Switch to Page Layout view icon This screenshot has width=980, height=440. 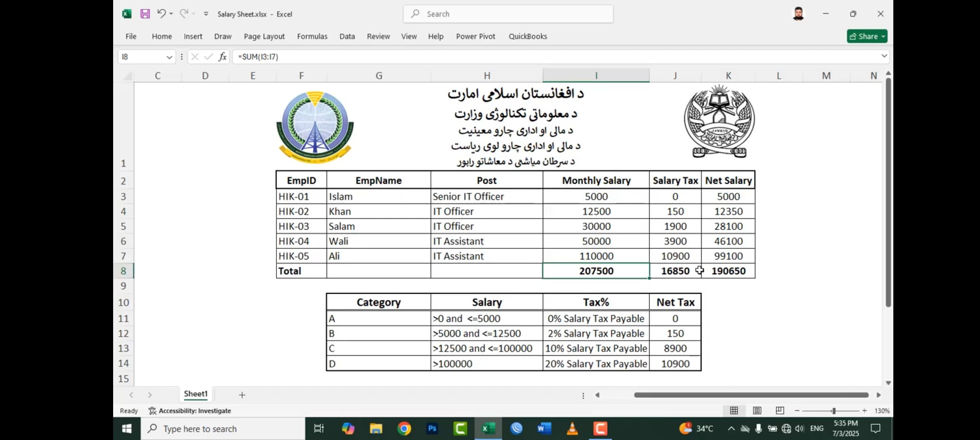[x=757, y=411]
